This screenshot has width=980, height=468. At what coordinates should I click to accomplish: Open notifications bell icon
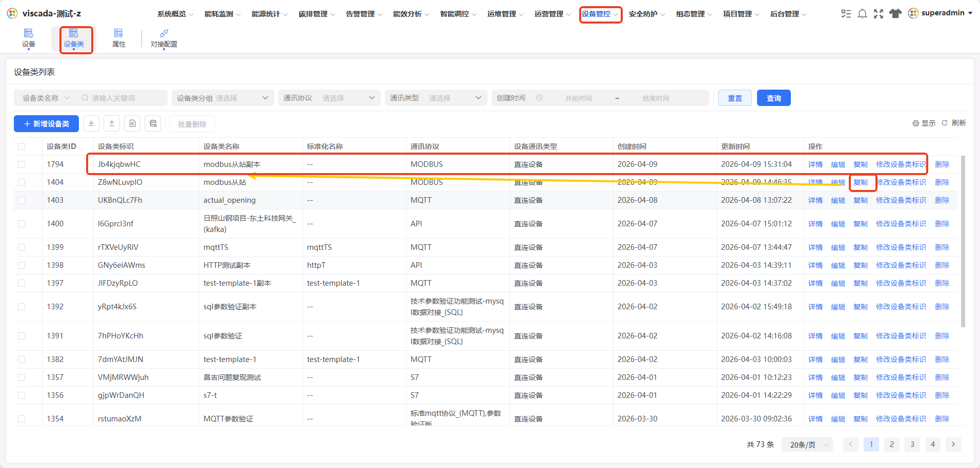863,14
